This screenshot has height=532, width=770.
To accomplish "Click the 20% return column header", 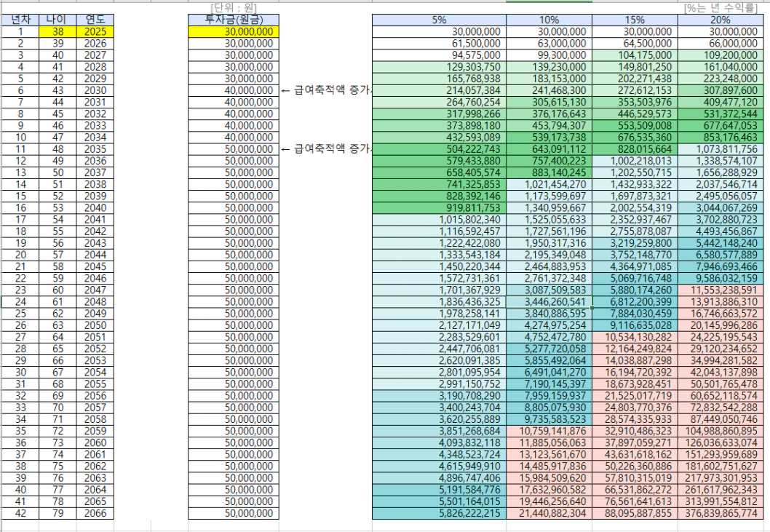I will [x=720, y=20].
